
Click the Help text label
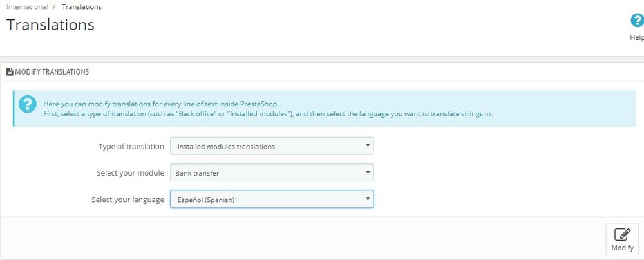636,37
